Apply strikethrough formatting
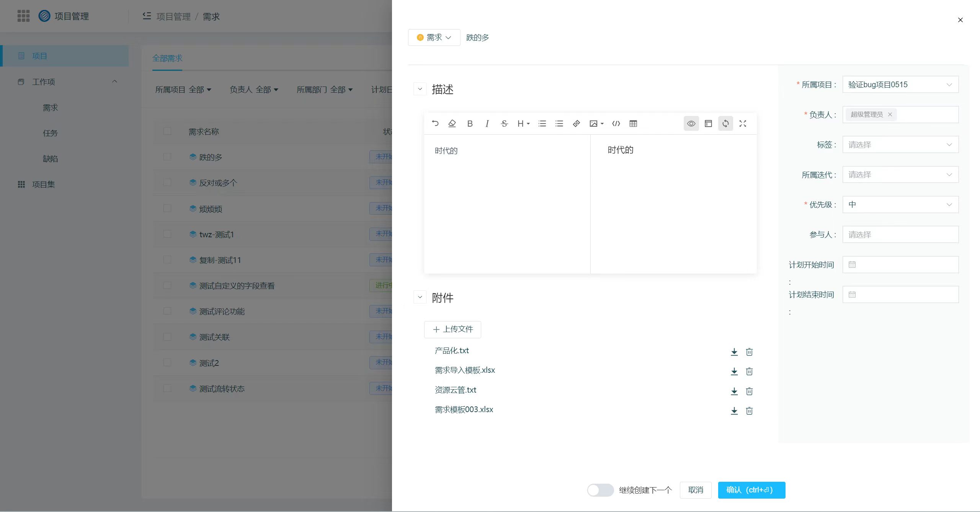This screenshot has height=512, width=980. [x=504, y=123]
